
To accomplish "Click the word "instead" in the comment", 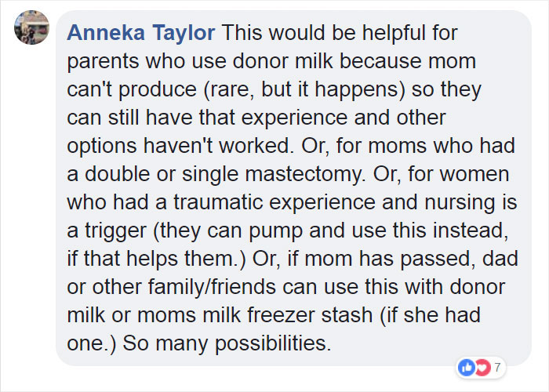I will (x=471, y=230).
